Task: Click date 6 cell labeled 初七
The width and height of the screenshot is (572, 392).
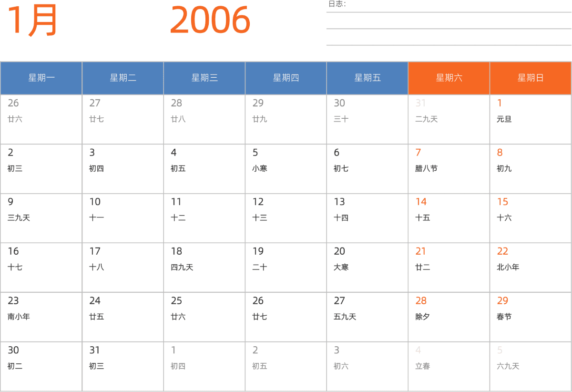Action: 368,169
